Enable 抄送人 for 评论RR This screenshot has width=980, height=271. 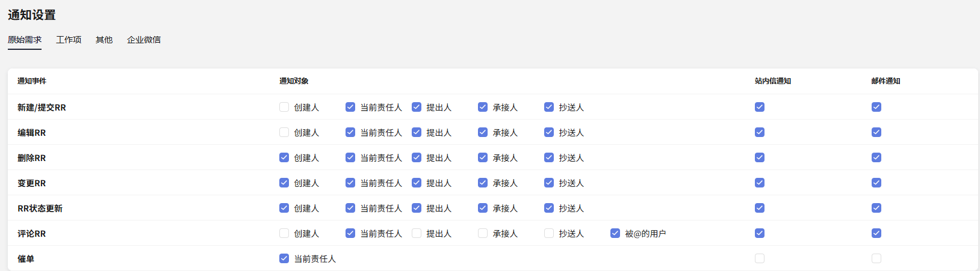[549, 233]
